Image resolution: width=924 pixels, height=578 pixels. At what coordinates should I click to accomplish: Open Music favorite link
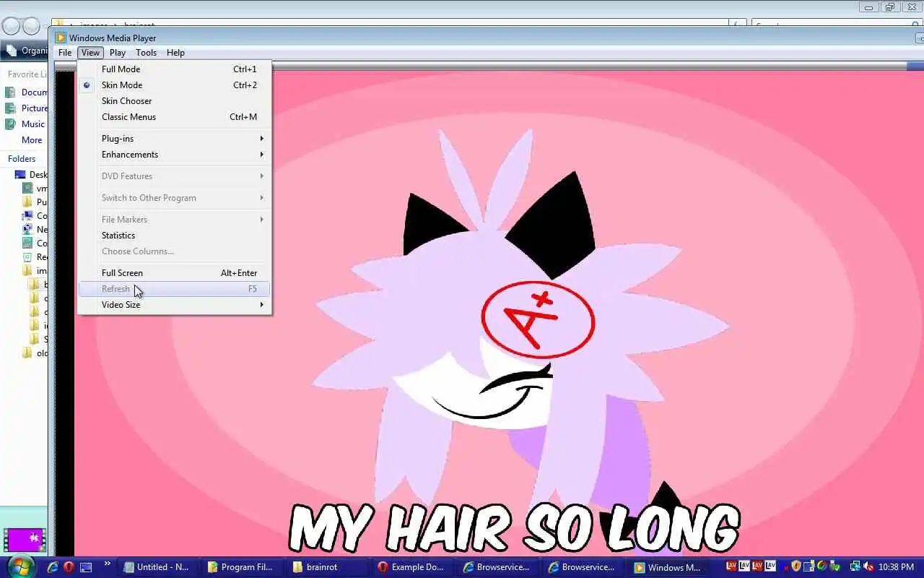(x=25, y=124)
